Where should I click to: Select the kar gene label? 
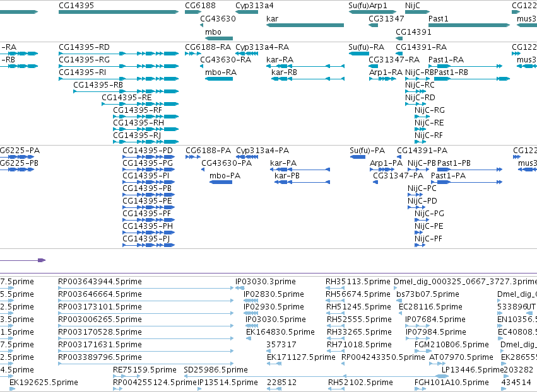click(272, 18)
